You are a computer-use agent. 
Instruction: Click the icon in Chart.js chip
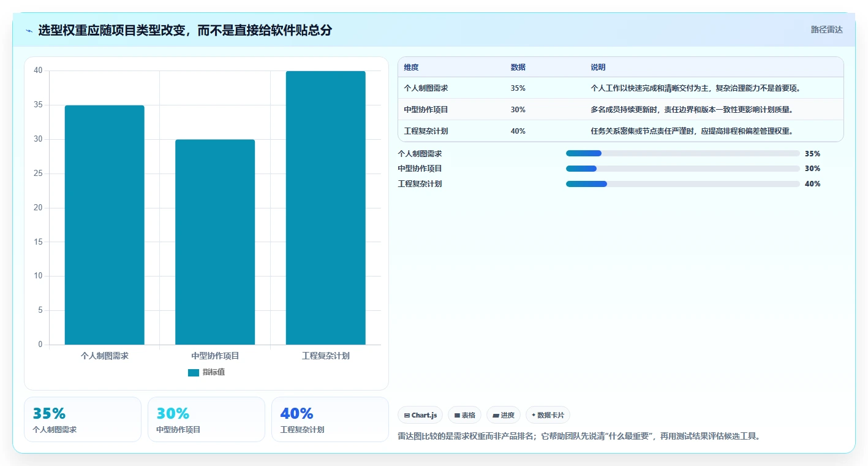(x=407, y=416)
